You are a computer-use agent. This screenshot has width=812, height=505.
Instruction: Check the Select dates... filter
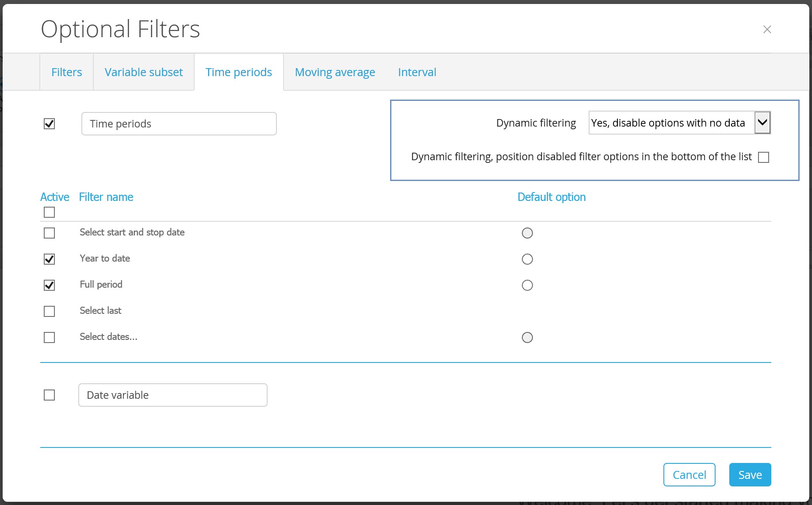(50, 337)
